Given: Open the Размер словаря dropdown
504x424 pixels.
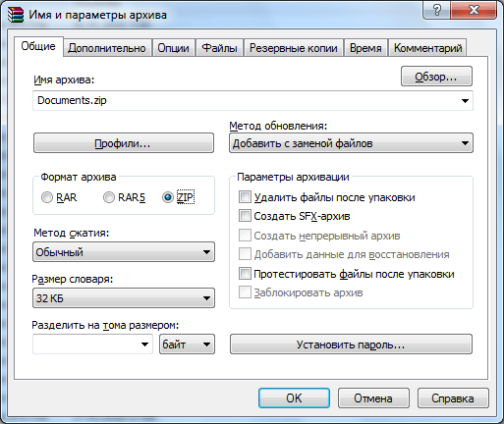Looking at the screenshot, I should tap(124, 298).
